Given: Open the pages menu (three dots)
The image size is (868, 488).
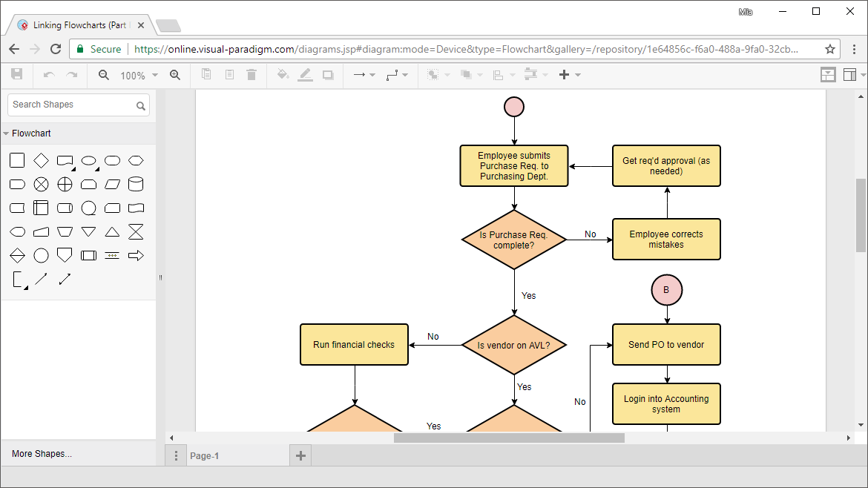Looking at the screenshot, I should [x=176, y=455].
